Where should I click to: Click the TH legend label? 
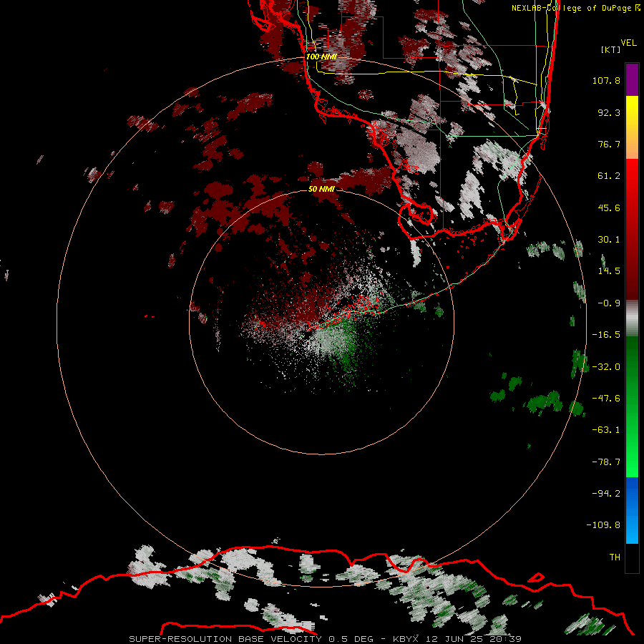[615, 557]
